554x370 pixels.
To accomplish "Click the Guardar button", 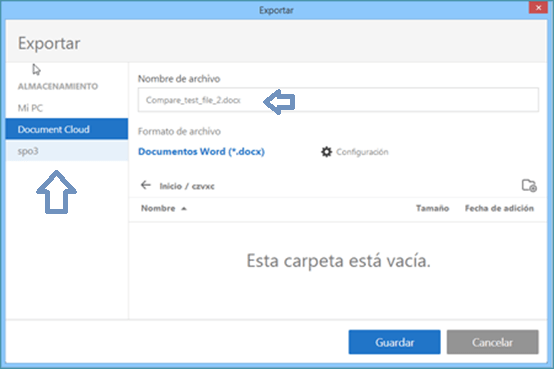I will [394, 342].
